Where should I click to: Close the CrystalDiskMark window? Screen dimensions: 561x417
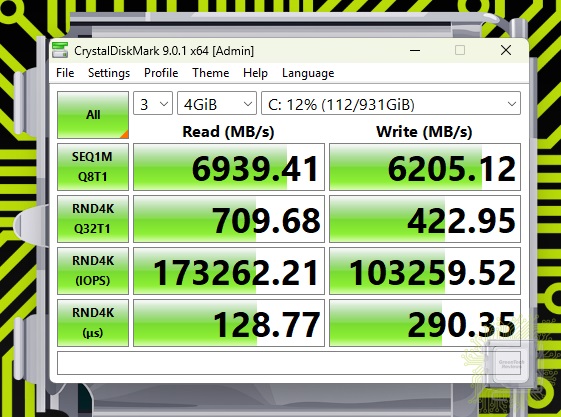506,50
